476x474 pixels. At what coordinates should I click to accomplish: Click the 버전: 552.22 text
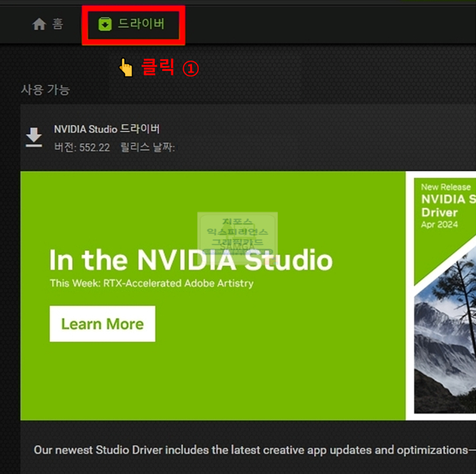pos(82,147)
